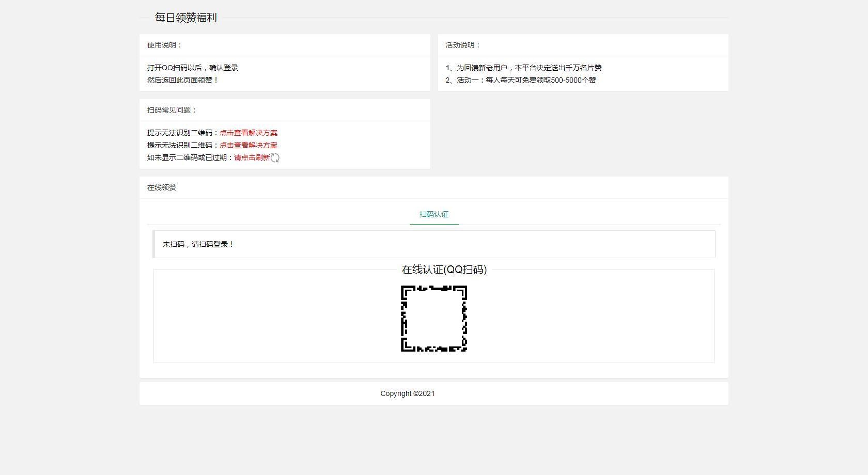This screenshot has width=868, height=475.
Task: Click the status message 未扫码，请扫码登录！
Action: pos(198,244)
